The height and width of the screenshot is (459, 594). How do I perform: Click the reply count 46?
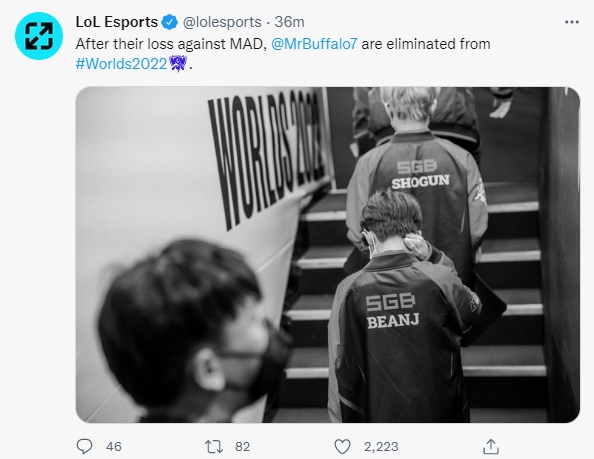point(114,447)
